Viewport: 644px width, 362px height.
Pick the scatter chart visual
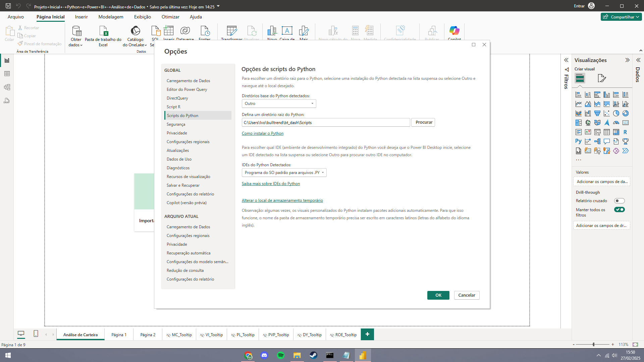(x=607, y=113)
